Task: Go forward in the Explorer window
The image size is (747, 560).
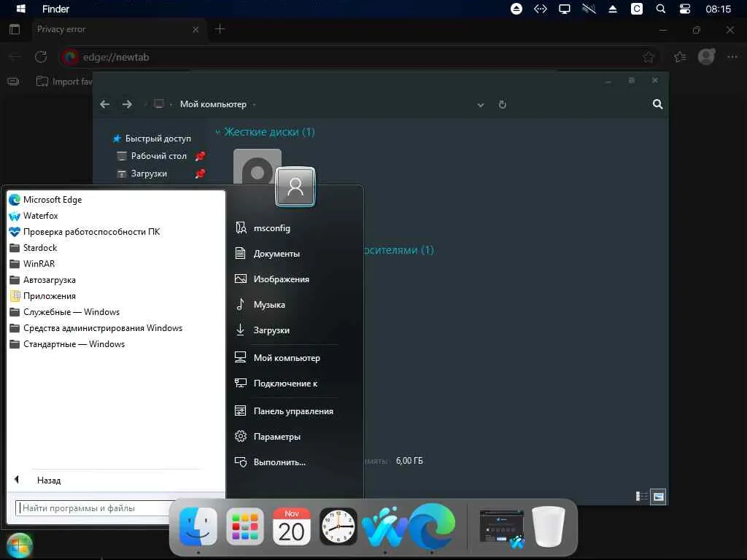Action: [127, 104]
